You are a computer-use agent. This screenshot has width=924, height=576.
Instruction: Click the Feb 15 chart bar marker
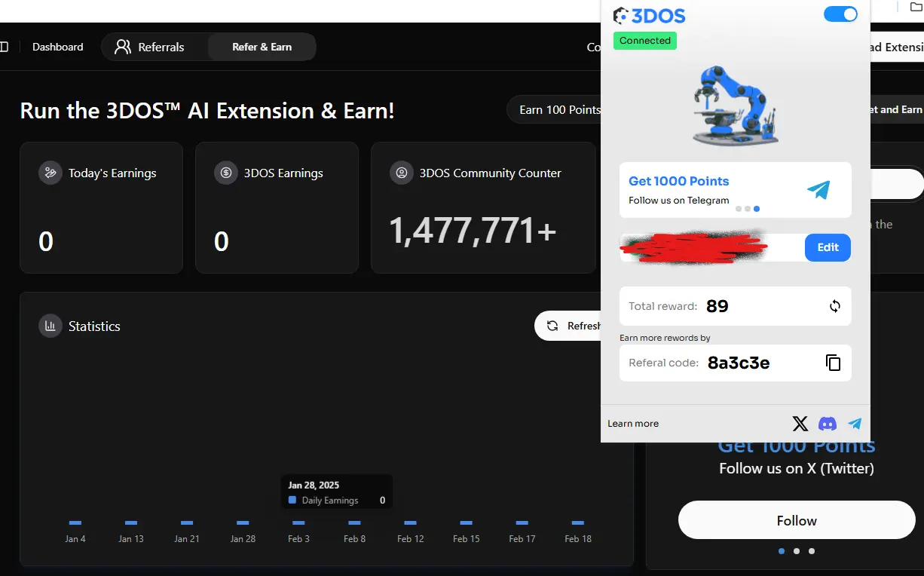coord(466,522)
